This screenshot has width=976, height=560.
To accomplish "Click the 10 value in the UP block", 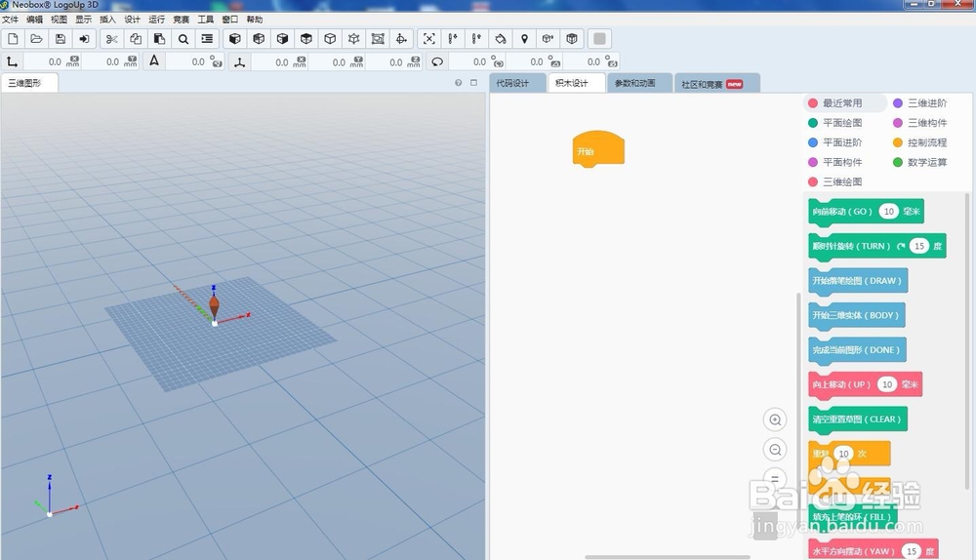I will pyautogui.click(x=887, y=384).
